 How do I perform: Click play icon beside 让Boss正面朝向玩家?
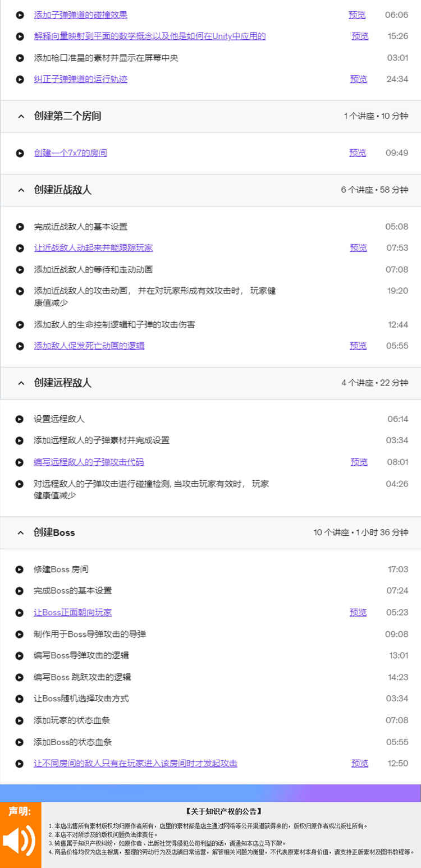pyautogui.click(x=20, y=613)
